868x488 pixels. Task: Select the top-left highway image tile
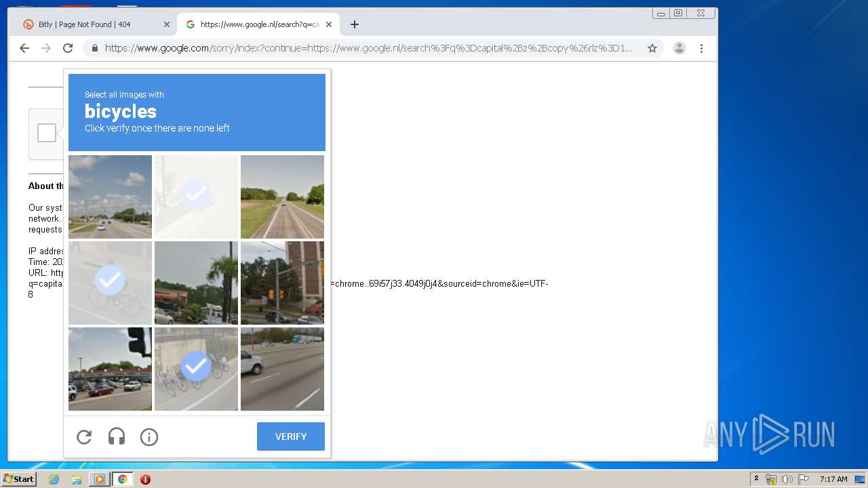(x=110, y=197)
